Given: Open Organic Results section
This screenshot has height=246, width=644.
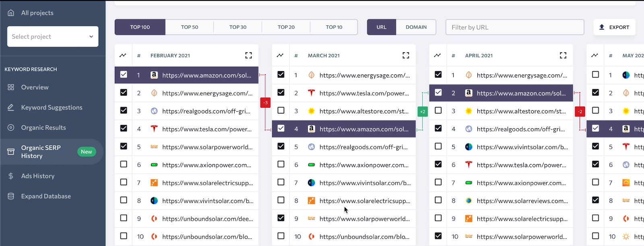Looking at the screenshot, I should (43, 127).
